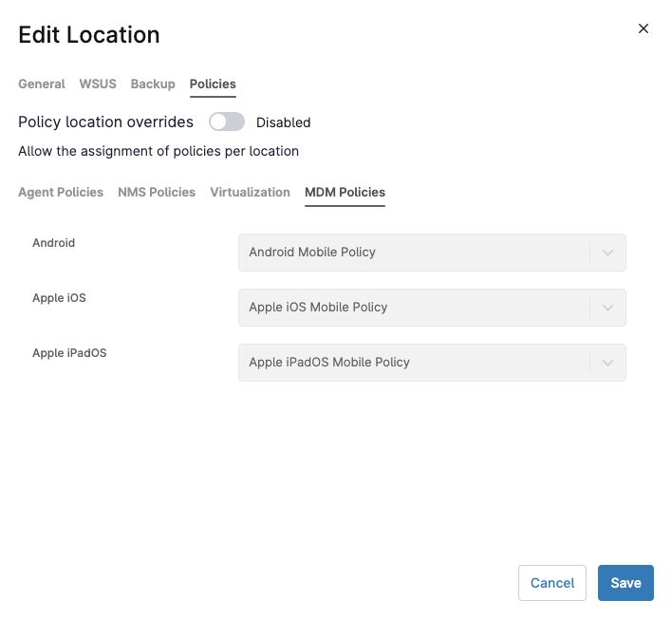This screenshot has height=619, width=672.
Task: Enable the Policy location overrides switch
Action: (227, 122)
